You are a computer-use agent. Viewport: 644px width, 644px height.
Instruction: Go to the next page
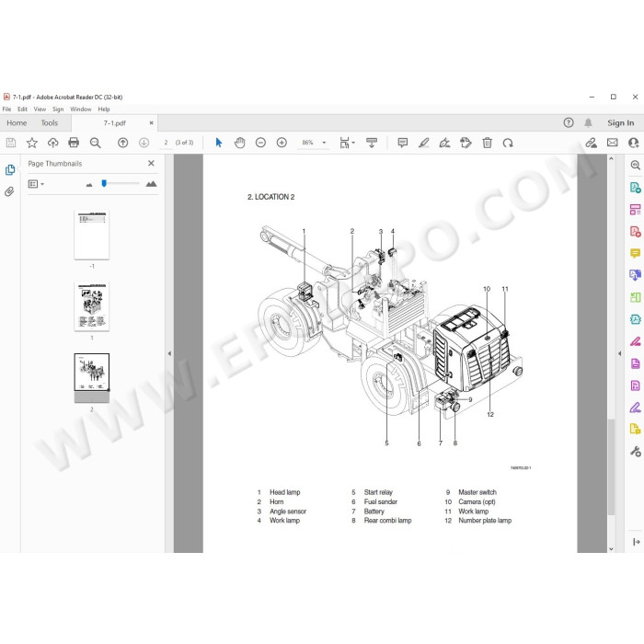tap(144, 143)
